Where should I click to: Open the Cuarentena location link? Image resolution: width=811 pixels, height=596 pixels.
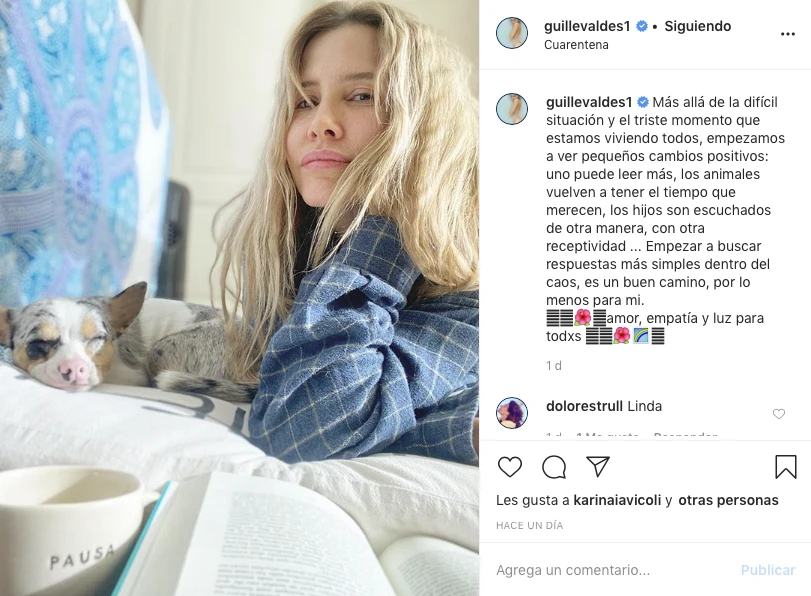click(576, 44)
